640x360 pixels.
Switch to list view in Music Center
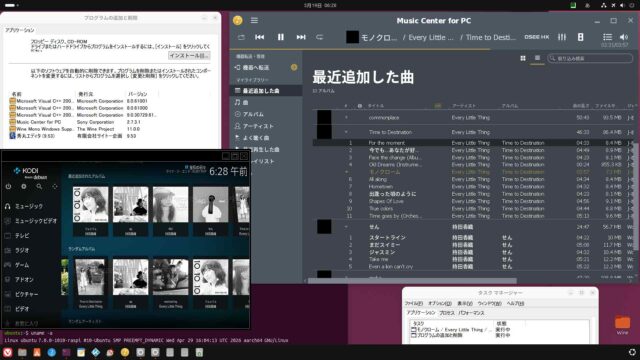(537, 58)
